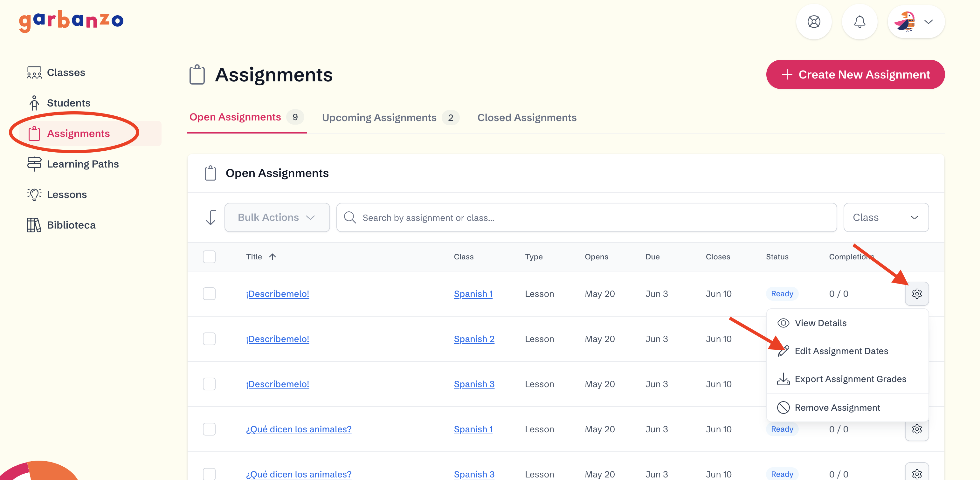Click the help lifebuoy icon
980x480 pixels.
click(x=813, y=22)
